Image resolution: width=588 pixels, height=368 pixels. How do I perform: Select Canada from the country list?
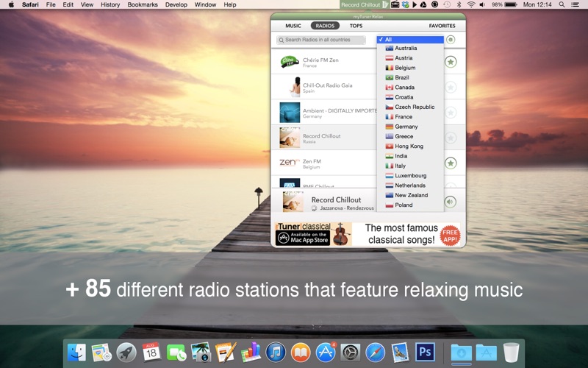click(410, 87)
